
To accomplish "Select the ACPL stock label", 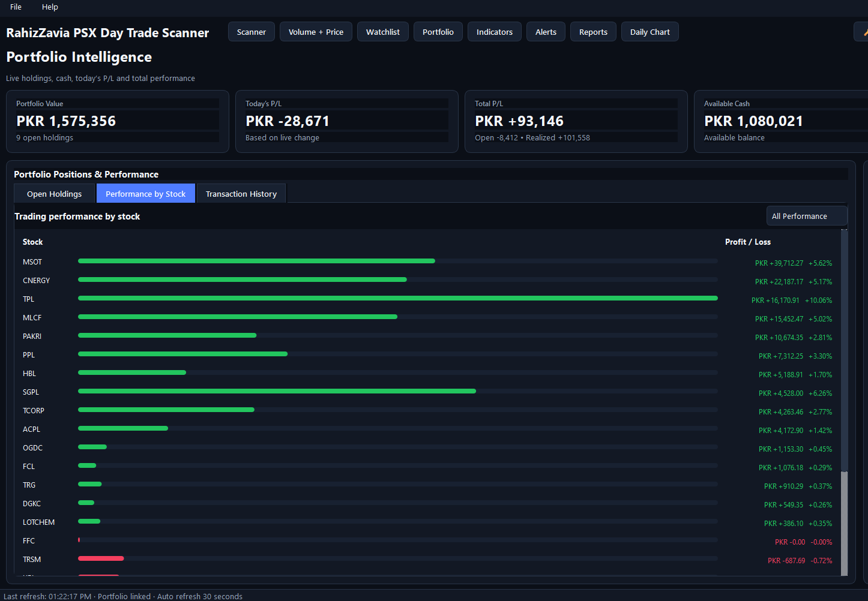I will 31,429.
